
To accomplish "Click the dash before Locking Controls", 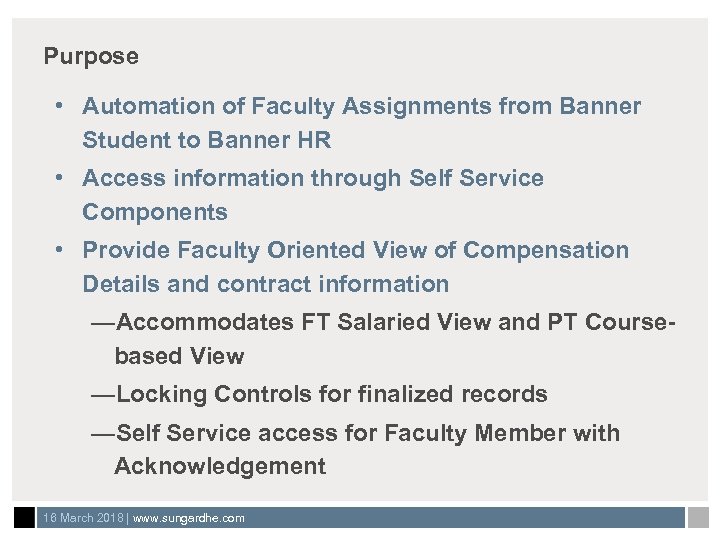I will coord(102,394).
